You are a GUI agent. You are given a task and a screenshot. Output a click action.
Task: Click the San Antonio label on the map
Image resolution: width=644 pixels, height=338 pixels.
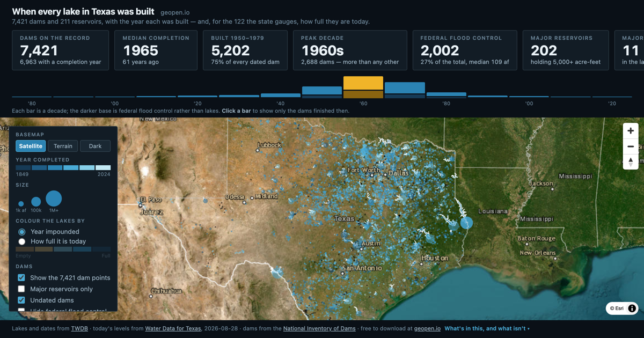pyautogui.click(x=362, y=268)
